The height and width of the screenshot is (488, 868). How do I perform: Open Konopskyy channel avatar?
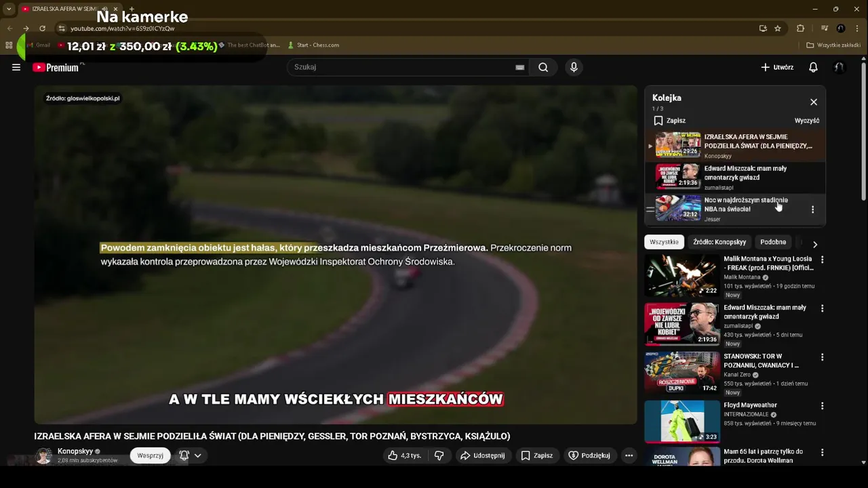[x=43, y=456]
